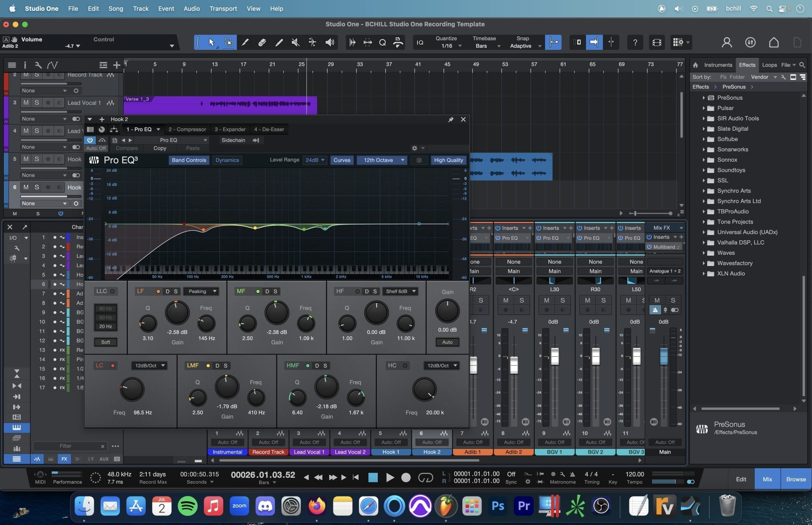Open Discord from the Dock
The width and height of the screenshot is (812, 525).
pos(265,506)
